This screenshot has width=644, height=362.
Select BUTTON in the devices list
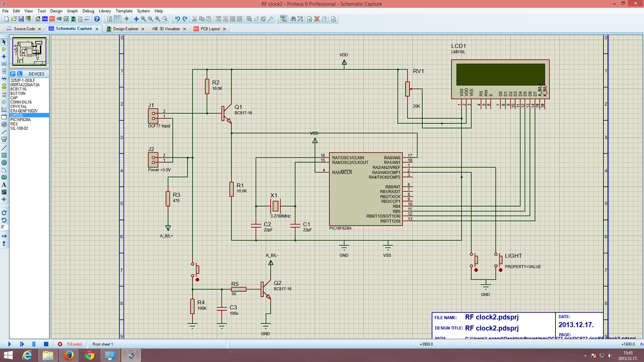click(x=29, y=93)
